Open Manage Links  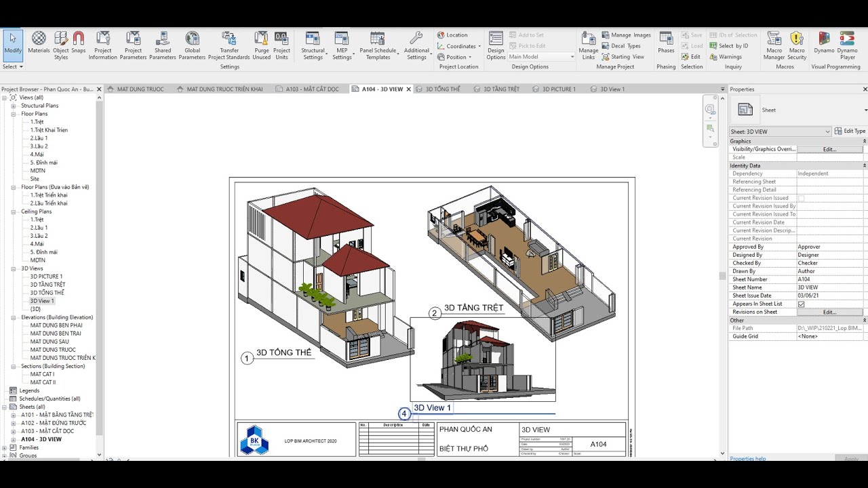[589, 45]
